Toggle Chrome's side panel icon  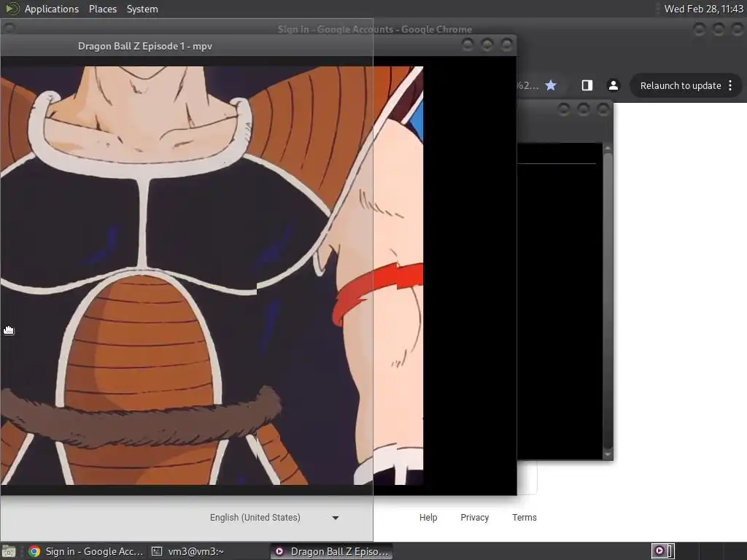point(587,85)
